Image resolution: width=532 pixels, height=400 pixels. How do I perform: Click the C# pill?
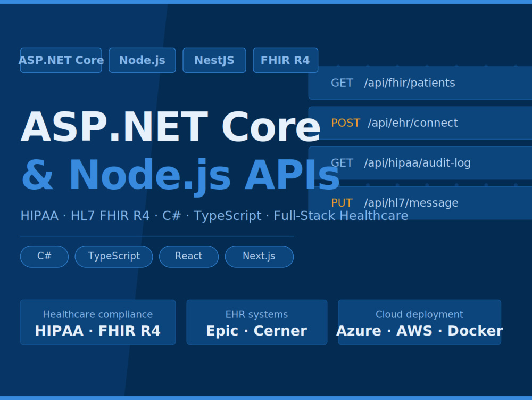tap(45, 256)
